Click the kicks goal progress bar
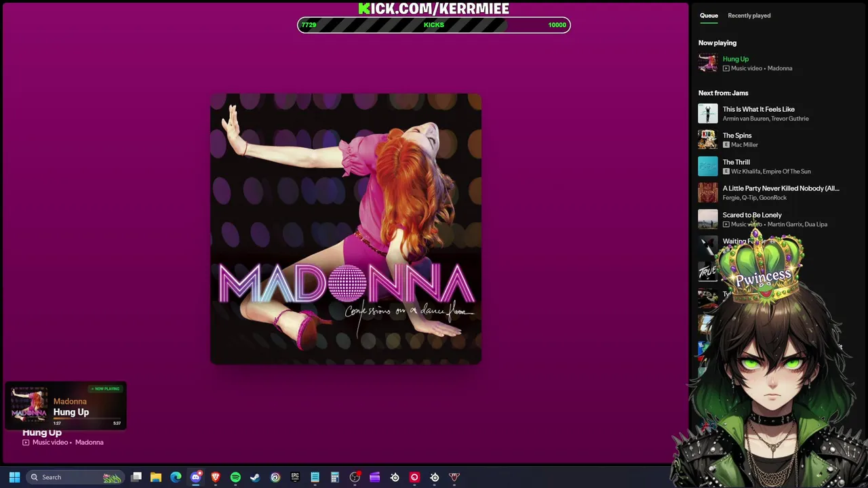This screenshot has width=868, height=488. (434, 25)
